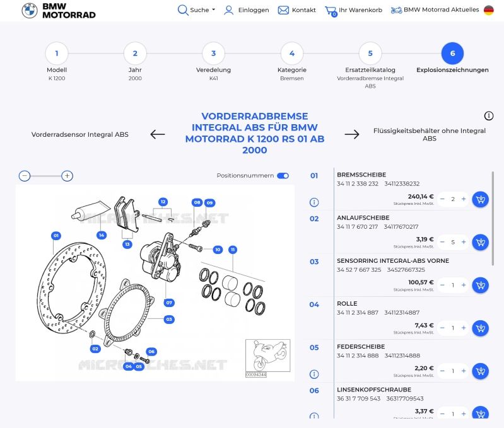
Task: Go to next Flüssigkeitsbehälter arrow
Action: point(352,134)
